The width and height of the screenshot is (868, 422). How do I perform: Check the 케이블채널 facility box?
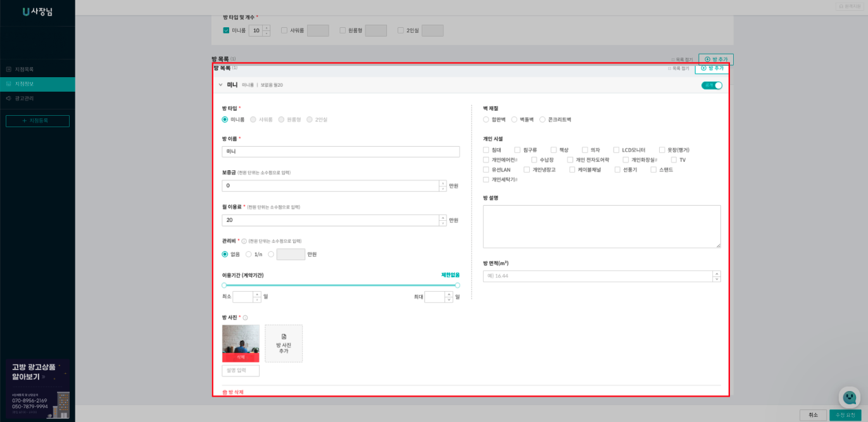pos(572,170)
